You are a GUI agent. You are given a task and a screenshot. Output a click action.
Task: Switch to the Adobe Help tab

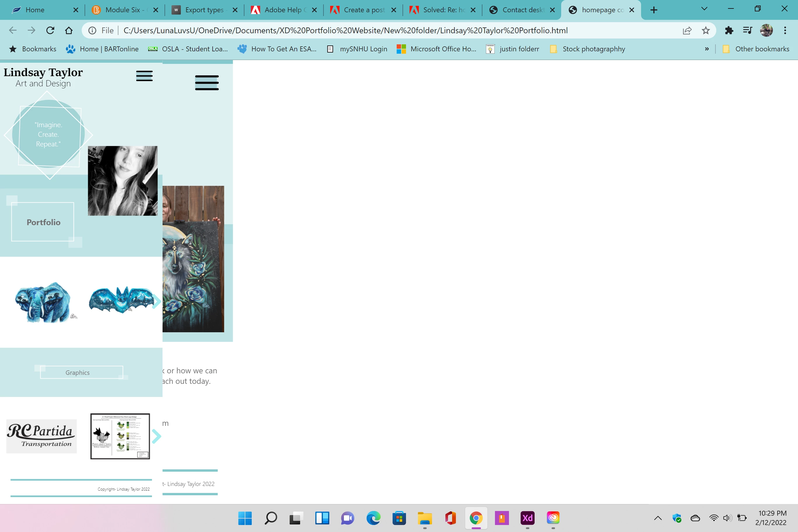[283, 10]
